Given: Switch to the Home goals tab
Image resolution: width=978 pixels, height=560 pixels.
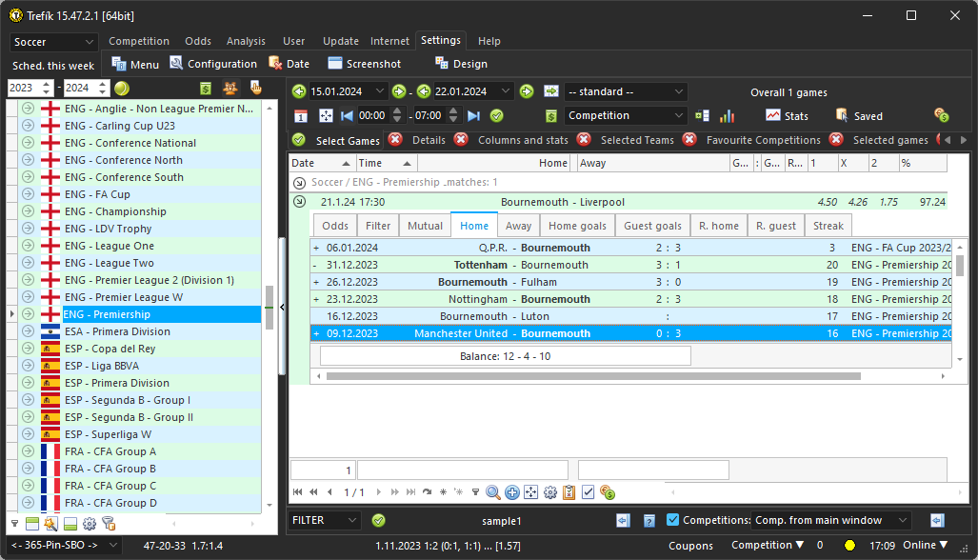Looking at the screenshot, I should 577,226.
